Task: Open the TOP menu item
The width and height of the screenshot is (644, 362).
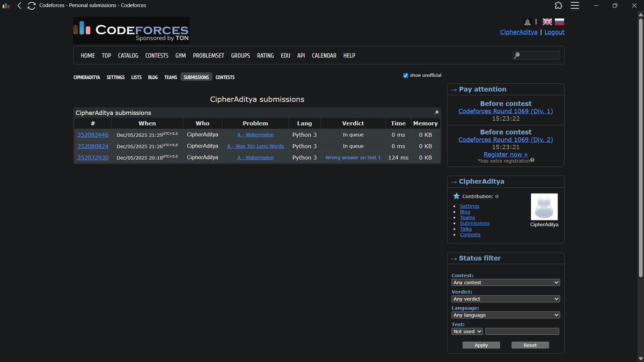Action: pyautogui.click(x=106, y=56)
